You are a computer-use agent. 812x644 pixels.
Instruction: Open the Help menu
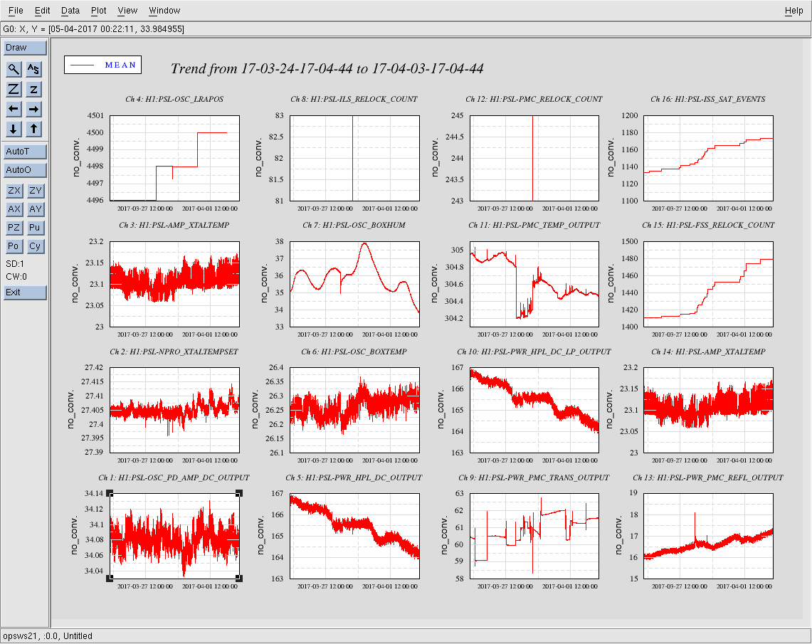click(x=794, y=11)
